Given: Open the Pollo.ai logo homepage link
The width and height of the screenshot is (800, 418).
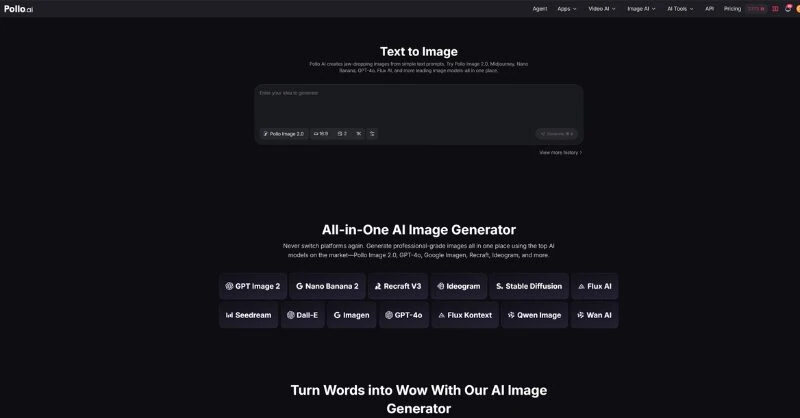Looking at the screenshot, I should click(x=18, y=9).
